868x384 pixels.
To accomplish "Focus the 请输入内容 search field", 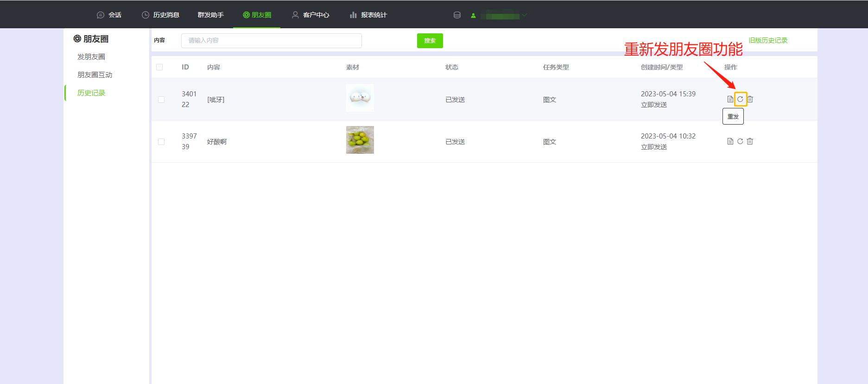I will pyautogui.click(x=272, y=41).
